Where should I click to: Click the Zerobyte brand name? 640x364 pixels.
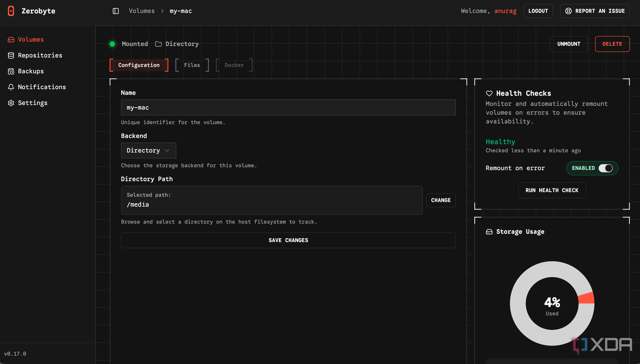[38, 11]
